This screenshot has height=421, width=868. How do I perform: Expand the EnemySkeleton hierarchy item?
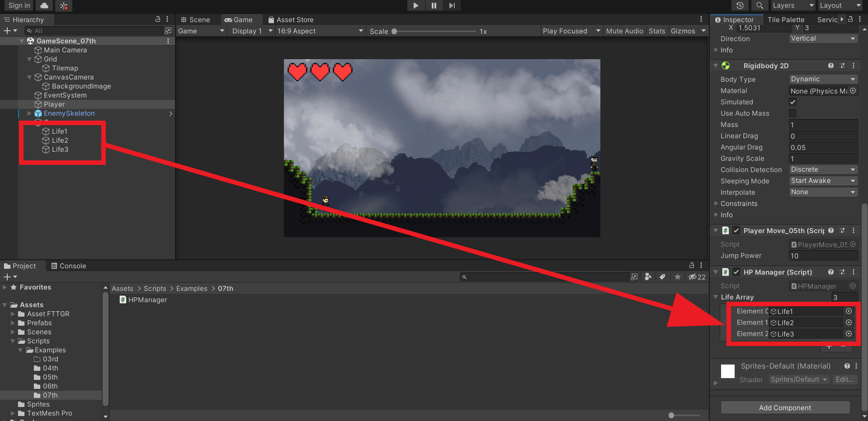click(x=30, y=113)
